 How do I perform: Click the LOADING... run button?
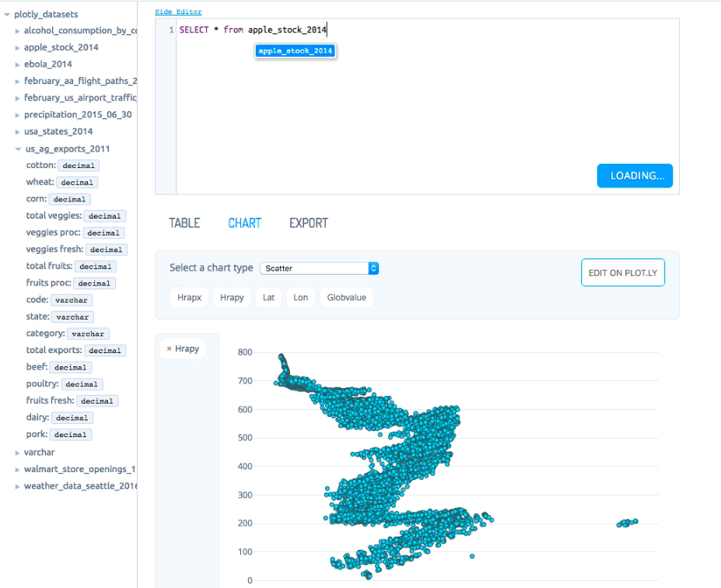pos(635,176)
